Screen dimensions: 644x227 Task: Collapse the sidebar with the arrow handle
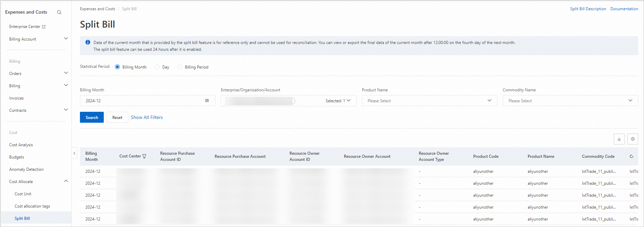click(x=74, y=153)
